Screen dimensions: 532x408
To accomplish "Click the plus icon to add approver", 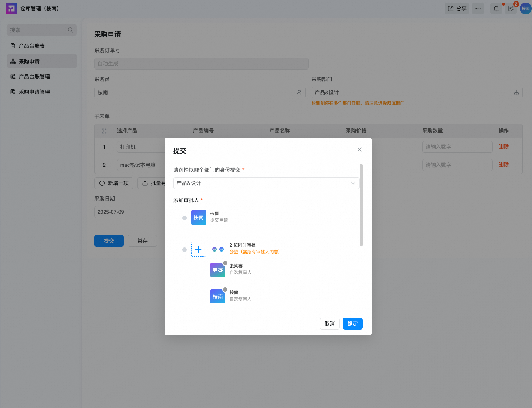I will 198,249.
